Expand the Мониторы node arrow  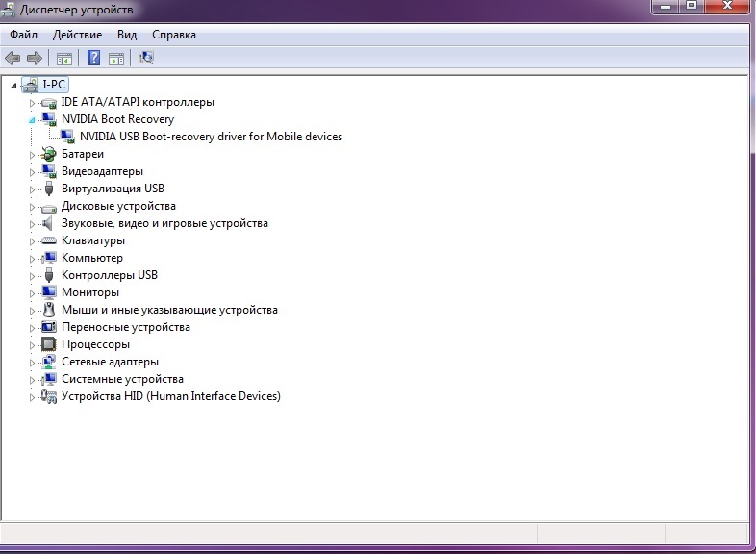click(x=32, y=293)
